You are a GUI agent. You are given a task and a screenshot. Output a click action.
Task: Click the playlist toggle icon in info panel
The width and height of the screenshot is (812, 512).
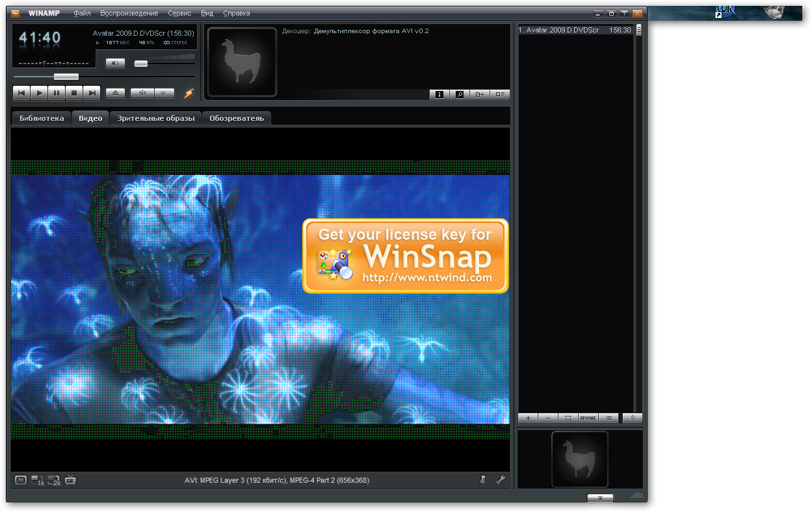(x=500, y=94)
